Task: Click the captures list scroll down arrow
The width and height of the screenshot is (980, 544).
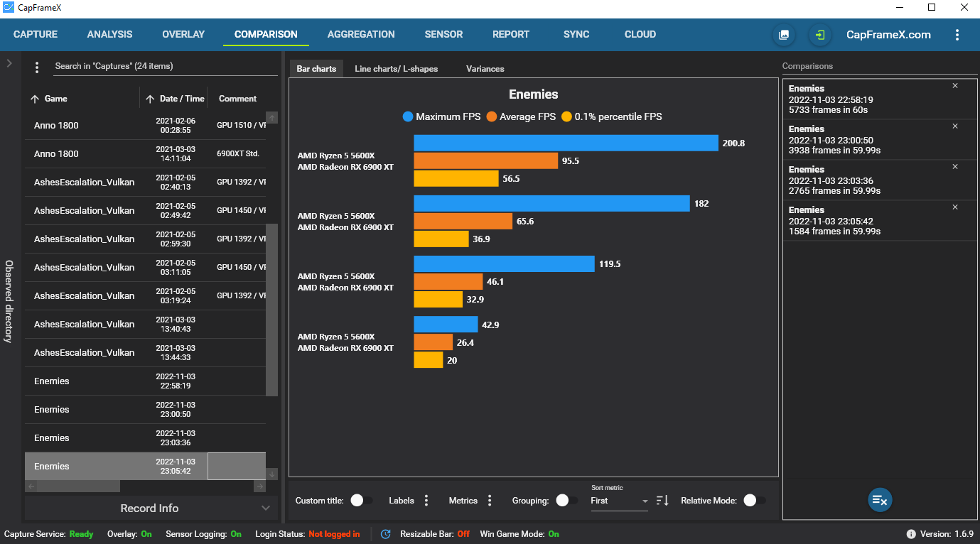Action: pyautogui.click(x=271, y=474)
